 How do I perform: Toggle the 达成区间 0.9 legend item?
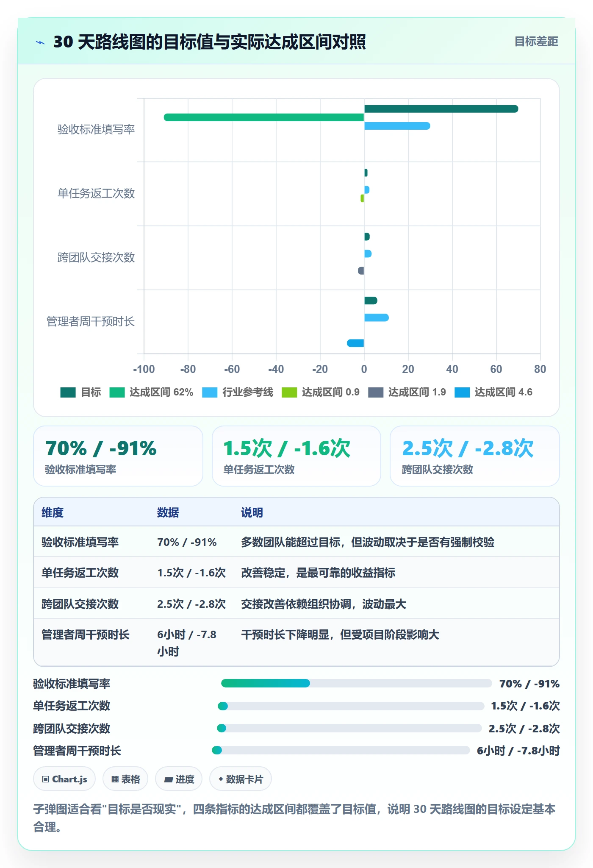[321, 392]
